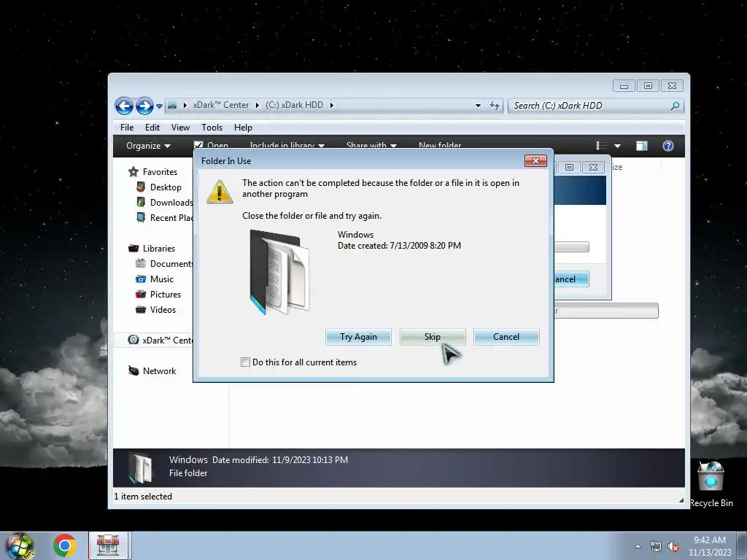Click the muted volume tray icon

(673, 547)
